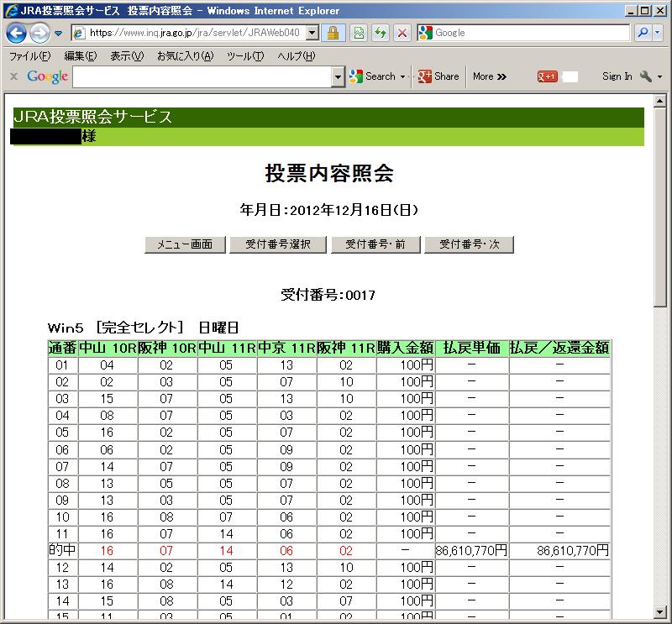This screenshot has width=672, height=624.
Task: Click the 払戻単価 value 86,610,770円
Action: tap(471, 551)
